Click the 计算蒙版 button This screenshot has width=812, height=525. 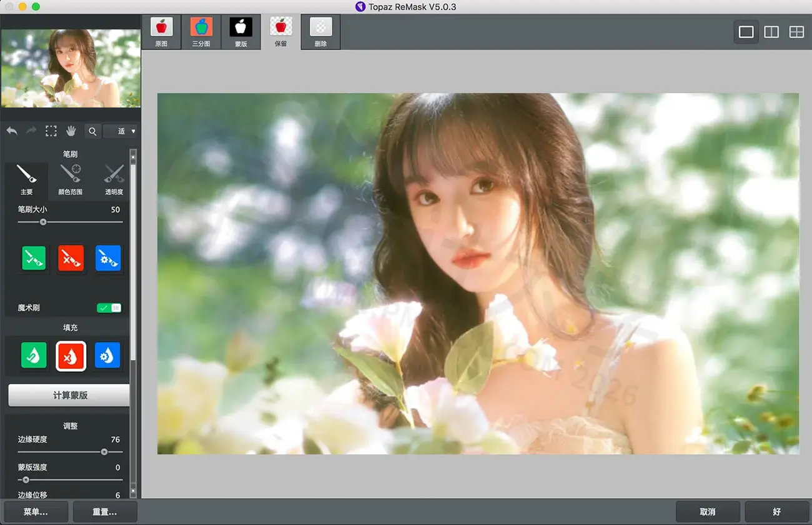point(69,396)
